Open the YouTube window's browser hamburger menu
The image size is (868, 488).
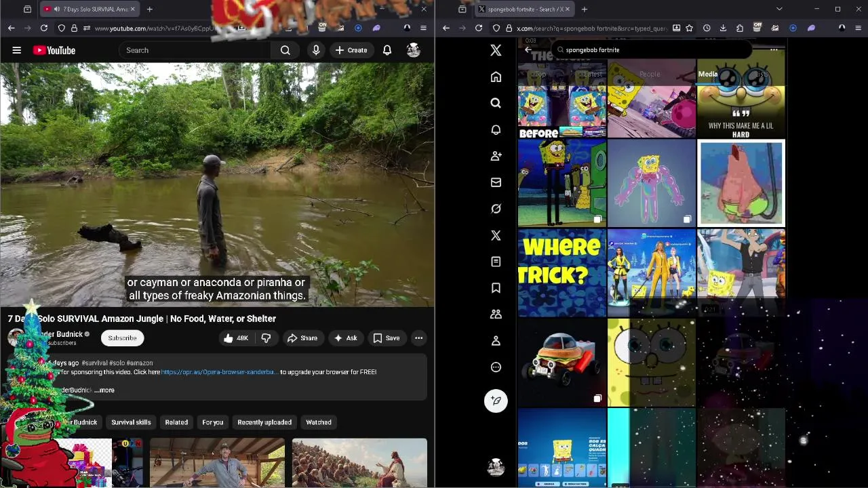[423, 28]
